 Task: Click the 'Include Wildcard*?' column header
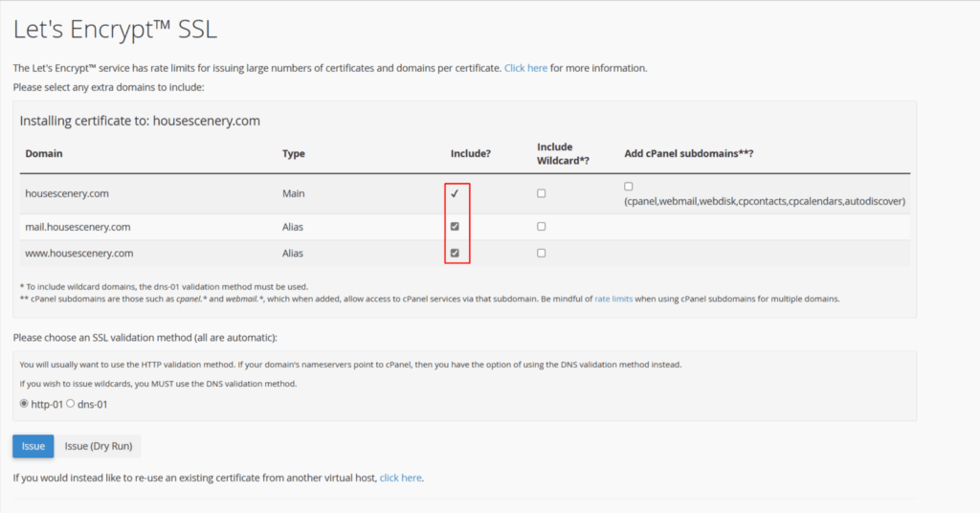(564, 153)
